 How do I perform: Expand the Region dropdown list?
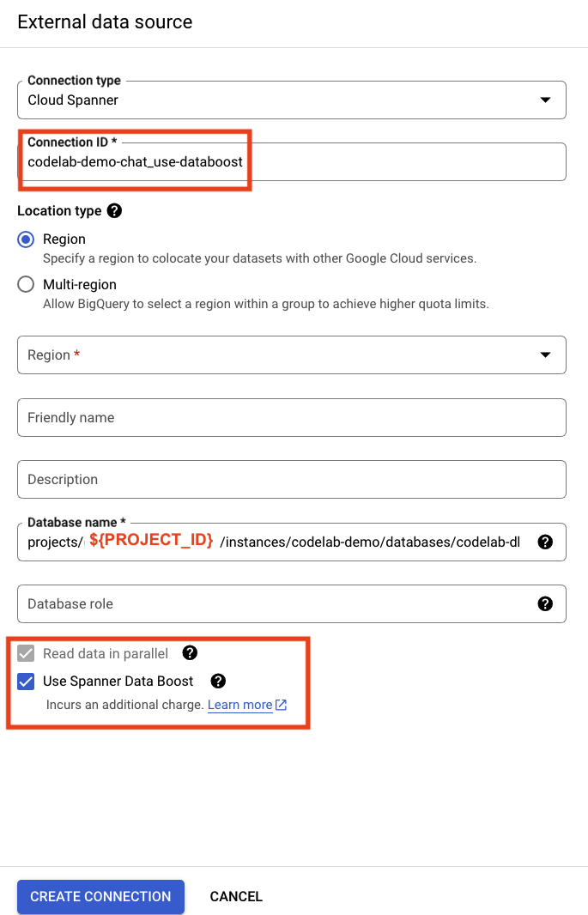coord(292,354)
